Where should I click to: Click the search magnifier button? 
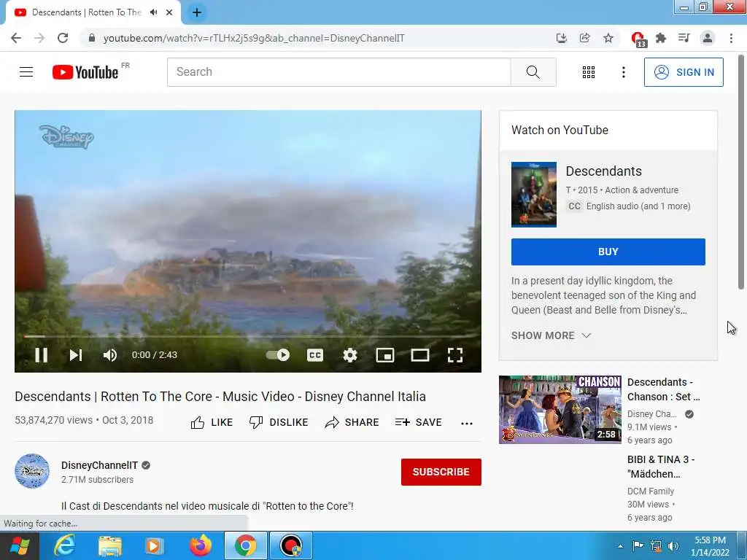(533, 72)
